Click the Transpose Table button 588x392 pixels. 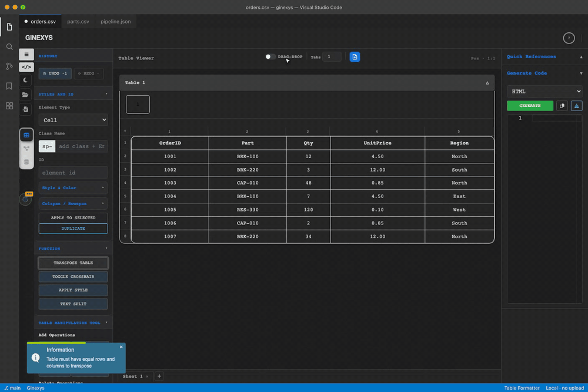coord(73,263)
